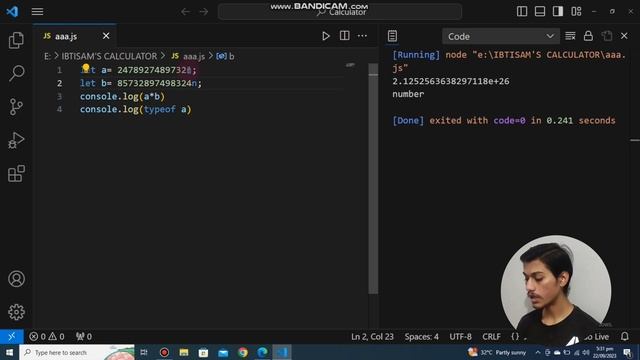Click the ports forwarded status item
This screenshot has height=360, width=640.
(84, 337)
